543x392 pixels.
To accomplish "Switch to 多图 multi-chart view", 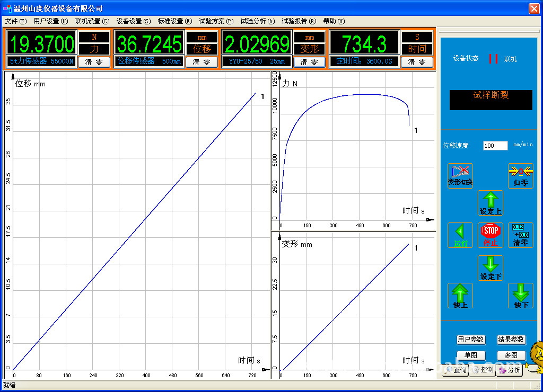I will click(x=511, y=355).
